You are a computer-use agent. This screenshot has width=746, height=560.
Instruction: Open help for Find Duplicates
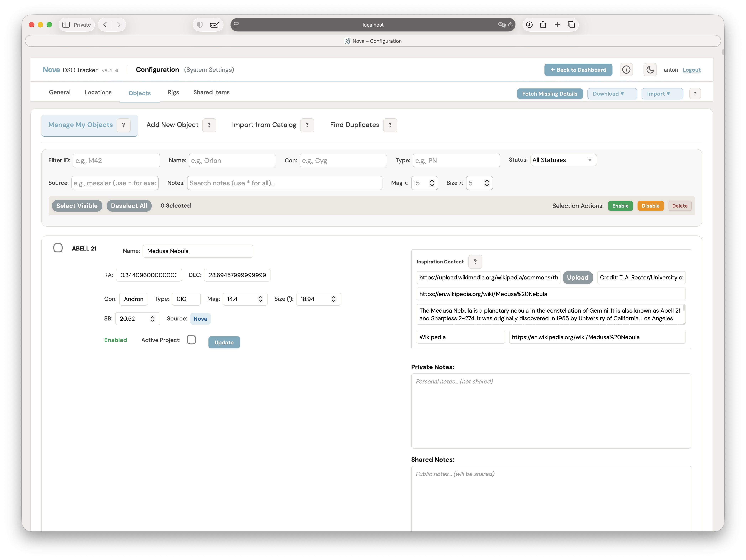click(x=390, y=125)
